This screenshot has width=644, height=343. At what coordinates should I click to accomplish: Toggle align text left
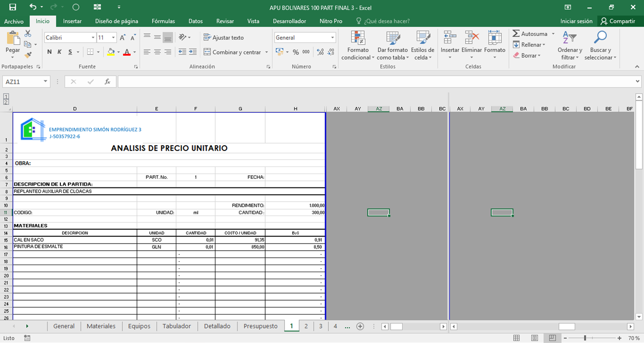pos(147,52)
